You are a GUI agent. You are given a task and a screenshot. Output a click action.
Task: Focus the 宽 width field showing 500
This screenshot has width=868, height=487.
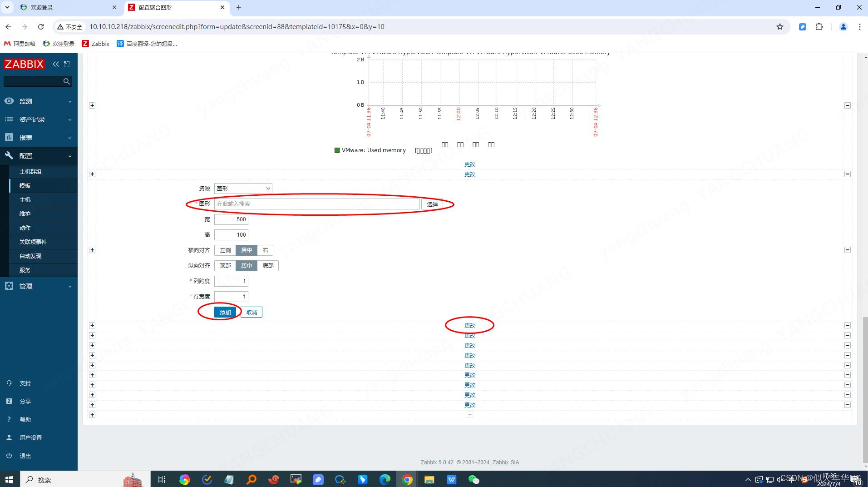tap(231, 219)
